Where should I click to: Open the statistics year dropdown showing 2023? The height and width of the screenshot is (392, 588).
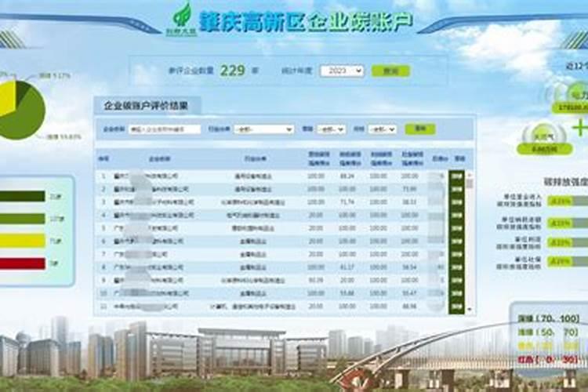342,71
